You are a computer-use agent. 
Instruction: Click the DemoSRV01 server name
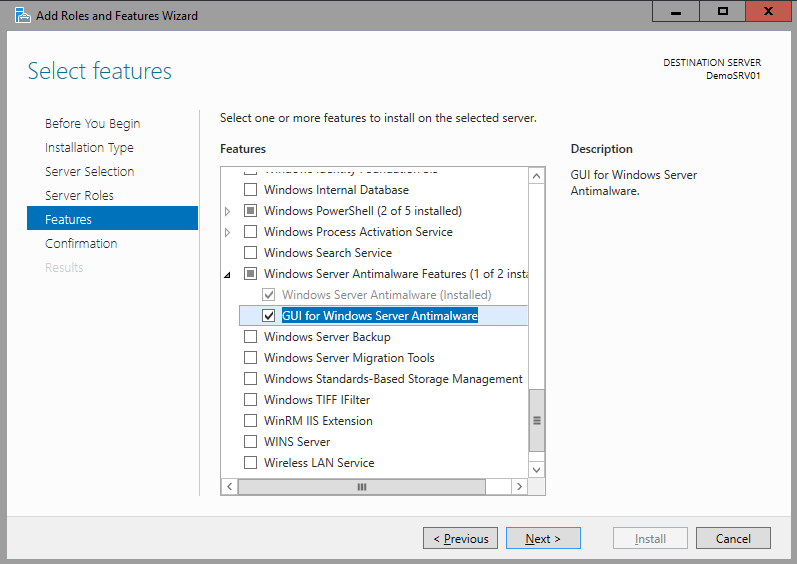pyautogui.click(x=733, y=76)
